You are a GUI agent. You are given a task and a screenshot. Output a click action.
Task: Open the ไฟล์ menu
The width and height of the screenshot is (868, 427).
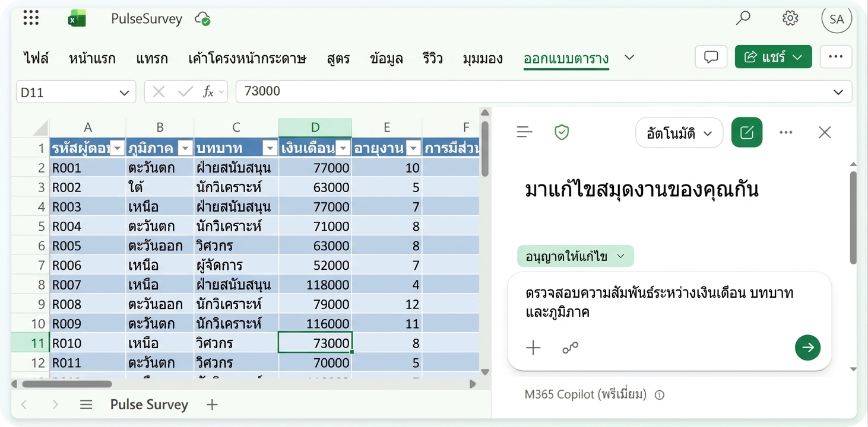(36, 58)
